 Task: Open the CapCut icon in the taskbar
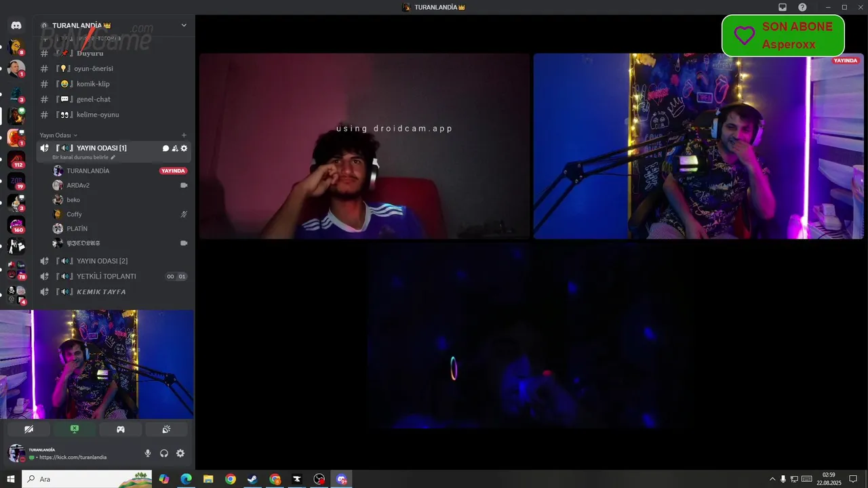(x=297, y=479)
